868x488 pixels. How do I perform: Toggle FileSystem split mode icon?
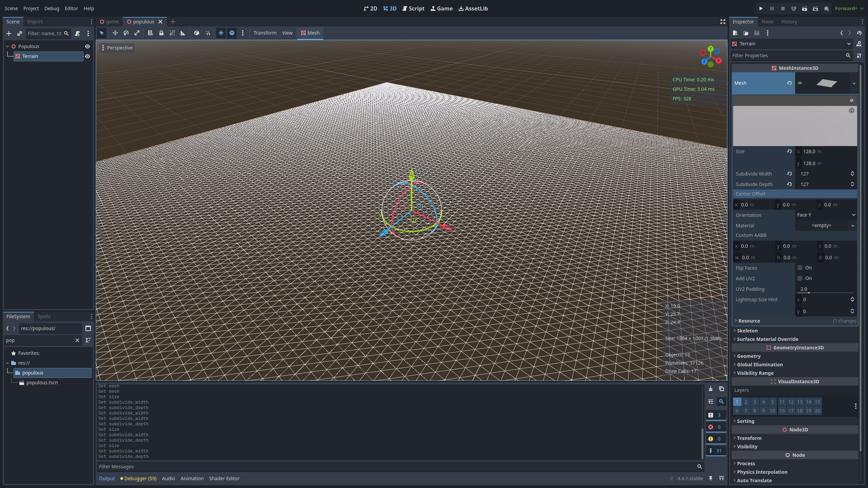(x=88, y=328)
